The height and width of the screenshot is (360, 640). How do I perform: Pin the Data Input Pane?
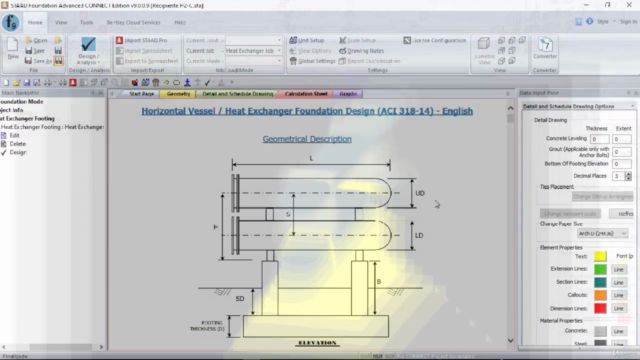point(629,93)
